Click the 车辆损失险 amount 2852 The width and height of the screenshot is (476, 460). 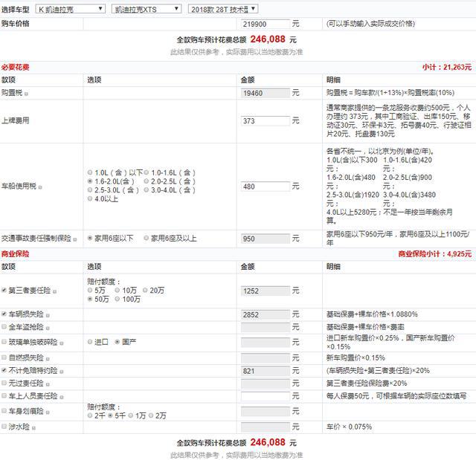(266, 314)
